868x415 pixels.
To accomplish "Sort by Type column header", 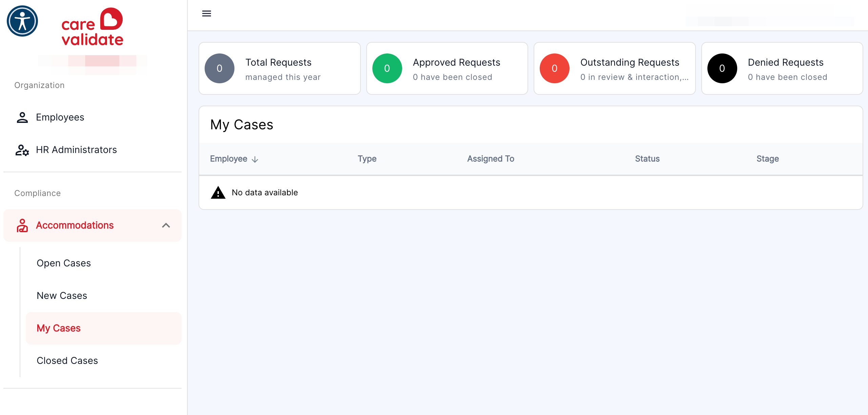I will coord(367,159).
